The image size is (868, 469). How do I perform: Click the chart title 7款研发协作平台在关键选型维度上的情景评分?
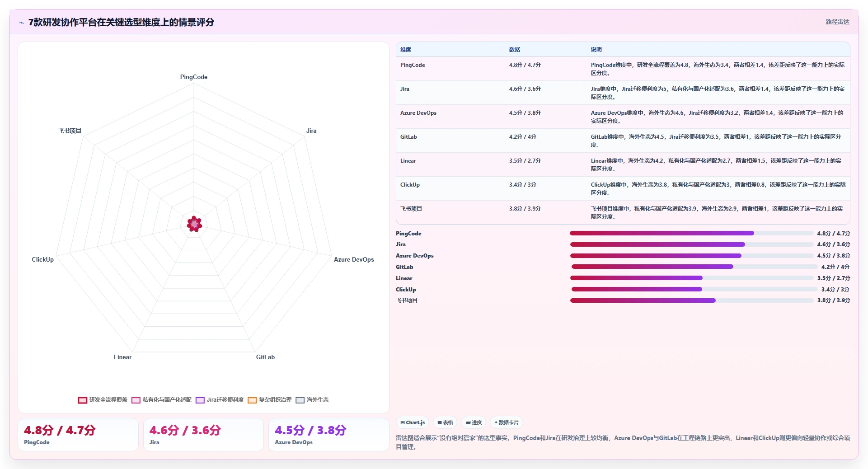[x=121, y=23]
